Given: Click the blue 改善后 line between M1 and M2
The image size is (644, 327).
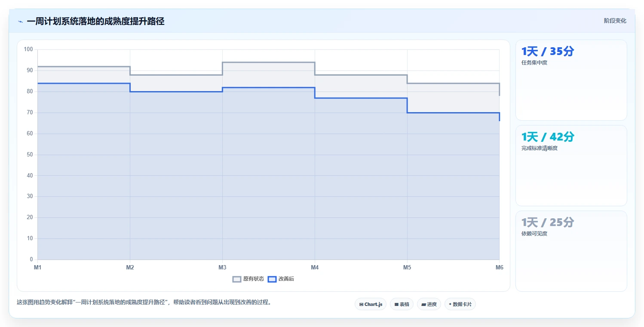Looking at the screenshot, I should coord(84,83).
